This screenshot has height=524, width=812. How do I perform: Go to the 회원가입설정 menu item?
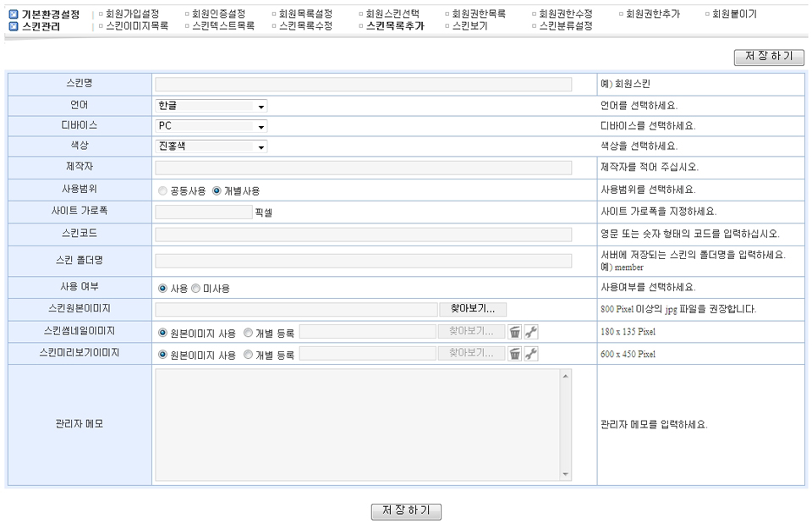click(133, 14)
